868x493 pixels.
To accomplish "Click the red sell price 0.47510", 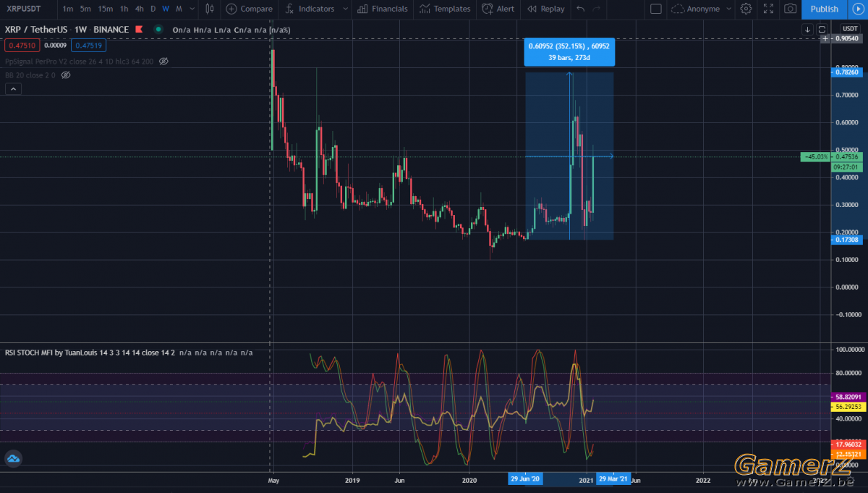I will pyautogui.click(x=21, y=45).
